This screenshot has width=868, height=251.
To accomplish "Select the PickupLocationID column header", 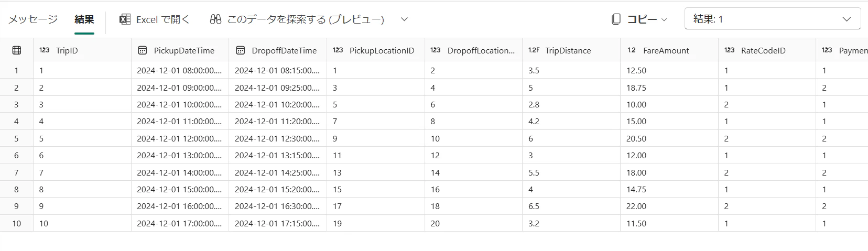I will click(382, 50).
